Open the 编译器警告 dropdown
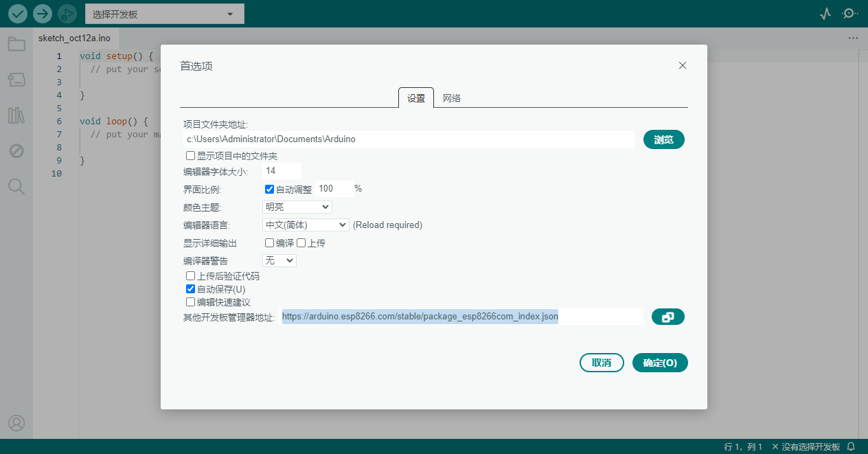868x454 pixels. point(279,260)
